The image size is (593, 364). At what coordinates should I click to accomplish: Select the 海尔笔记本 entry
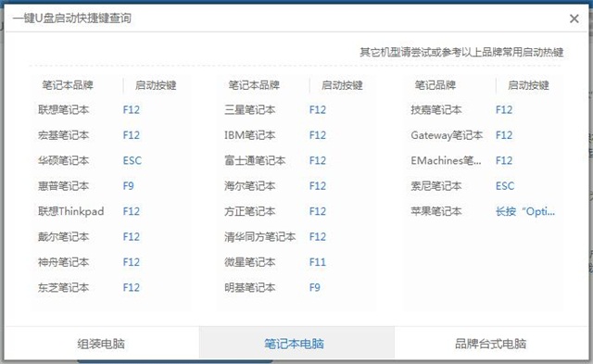tap(249, 185)
